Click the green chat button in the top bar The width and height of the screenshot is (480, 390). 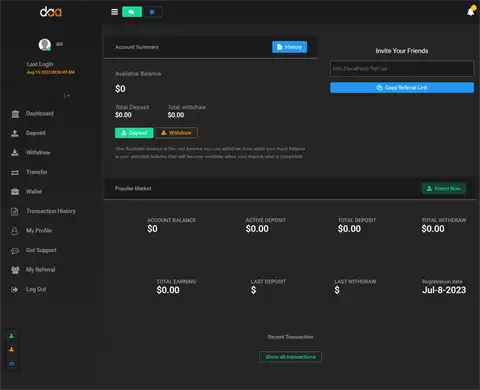pos(132,12)
